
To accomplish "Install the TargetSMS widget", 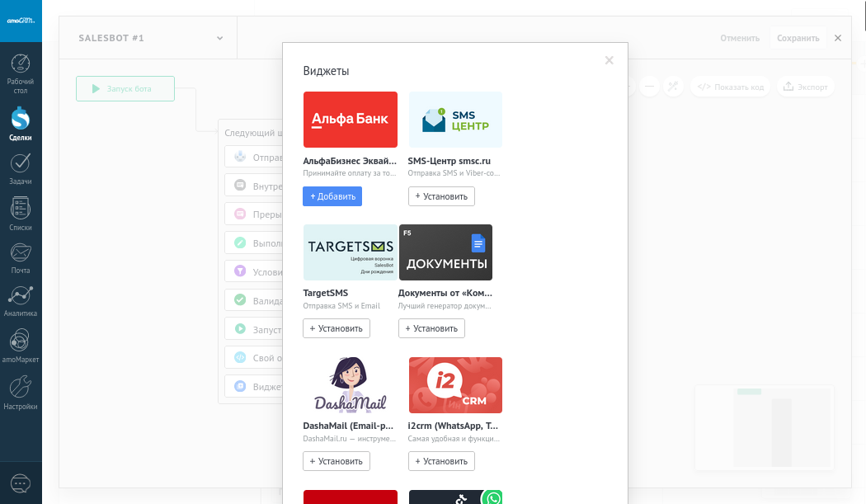I will pos(337,328).
